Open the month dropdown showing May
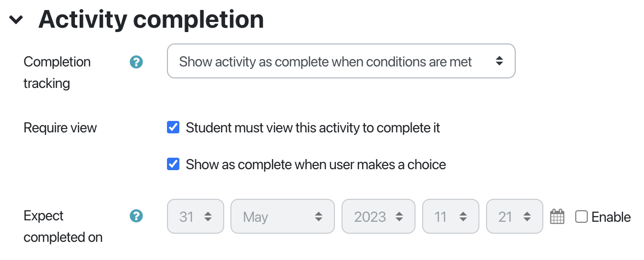The height and width of the screenshot is (260, 644). [282, 217]
